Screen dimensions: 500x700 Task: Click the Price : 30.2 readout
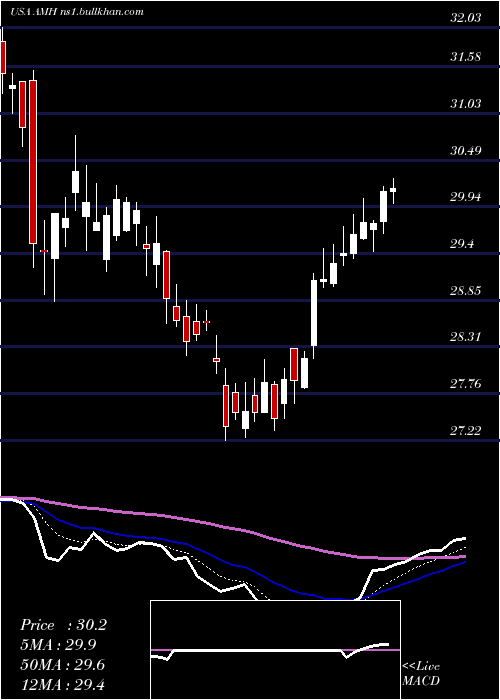tap(63, 625)
